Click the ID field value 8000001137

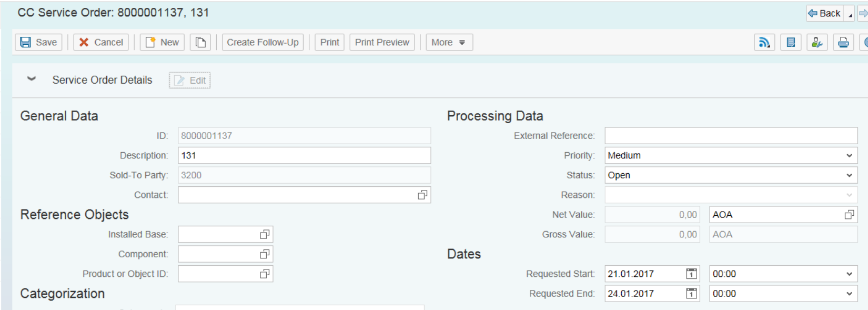[x=304, y=135]
